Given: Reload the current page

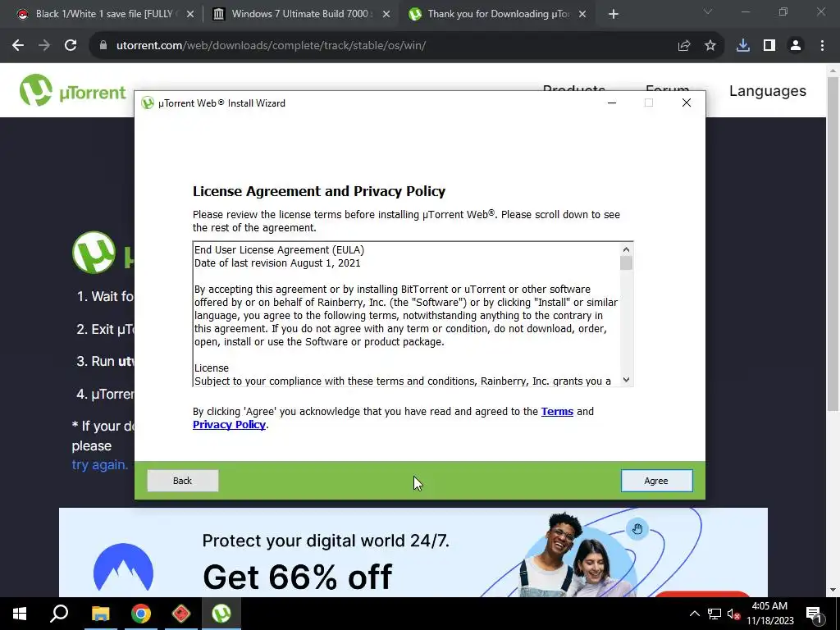Looking at the screenshot, I should coord(71,46).
